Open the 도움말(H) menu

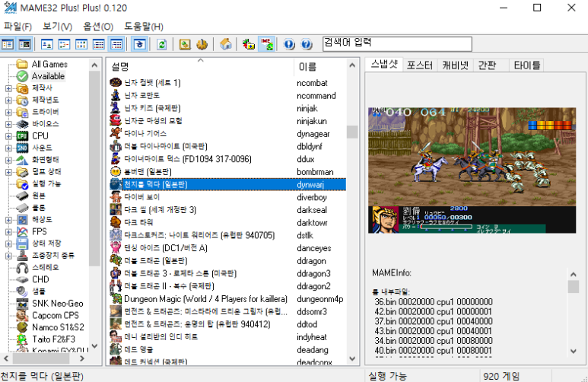(144, 27)
